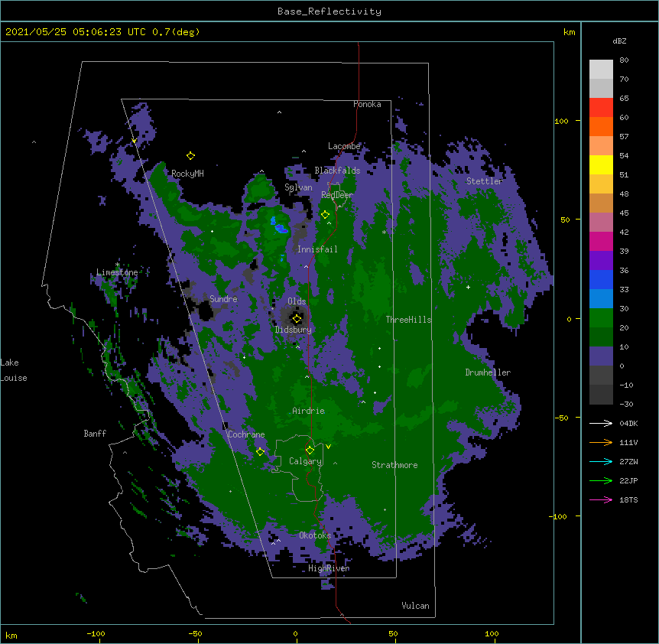Viewport: 659px width, 644px height.
Task: Click the Sundre city label
Action: point(223,299)
